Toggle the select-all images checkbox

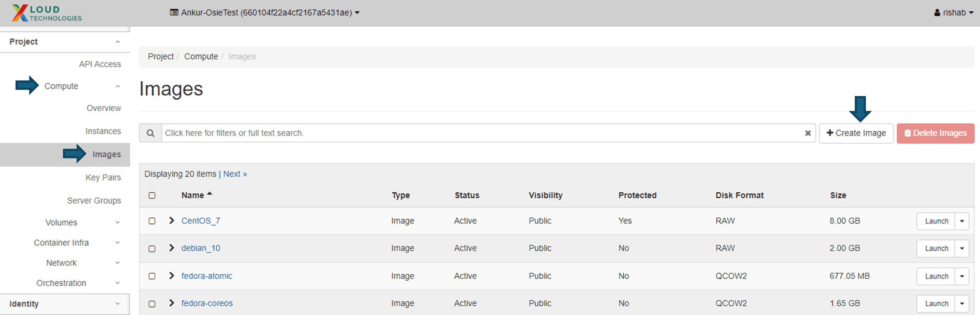pos(152,195)
